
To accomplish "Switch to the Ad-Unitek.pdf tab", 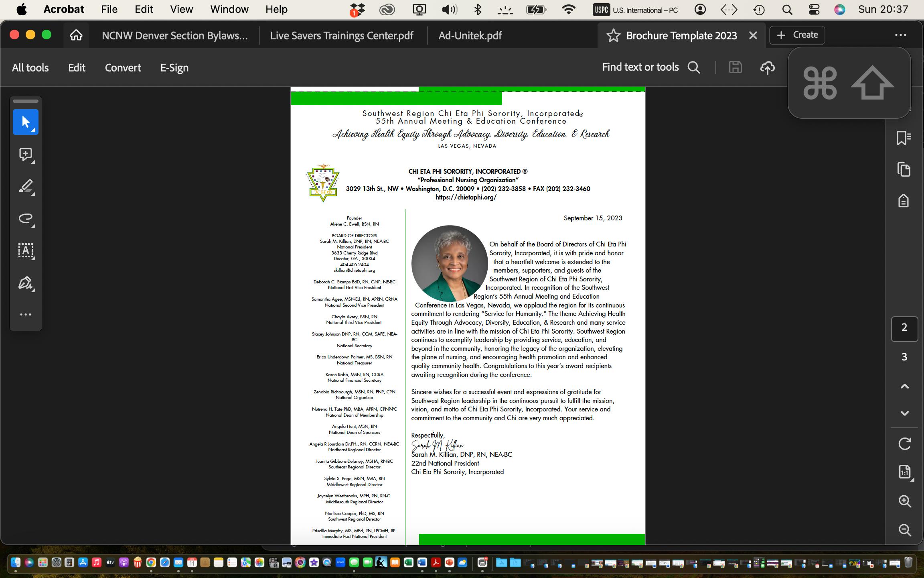I will tap(470, 35).
